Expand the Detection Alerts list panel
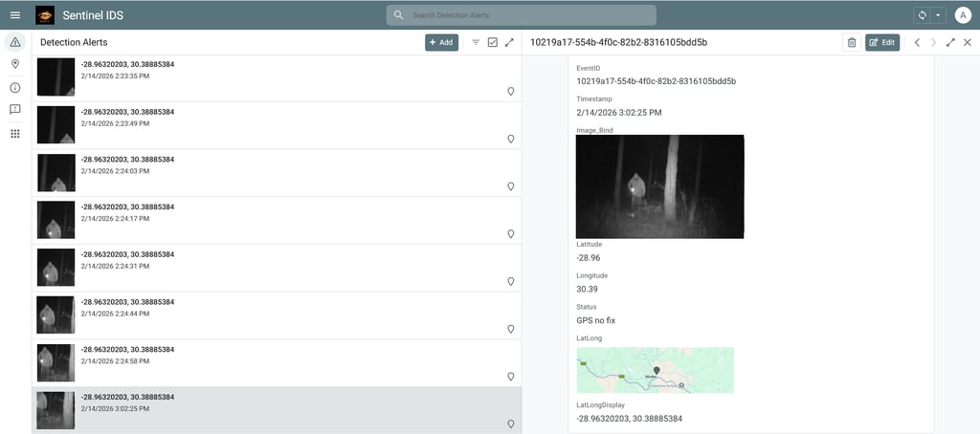The width and height of the screenshot is (980, 434). pos(509,42)
